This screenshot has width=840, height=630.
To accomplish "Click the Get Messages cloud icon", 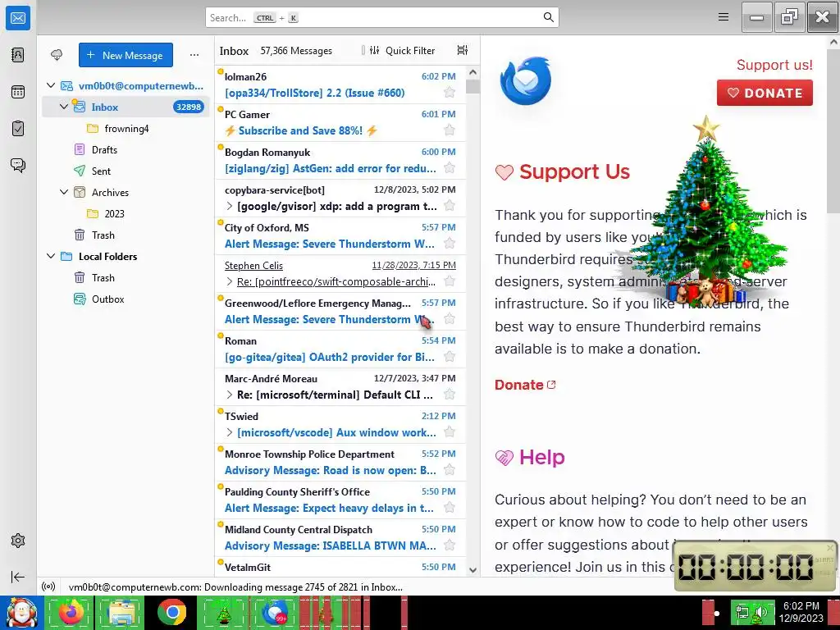I will tap(57, 55).
